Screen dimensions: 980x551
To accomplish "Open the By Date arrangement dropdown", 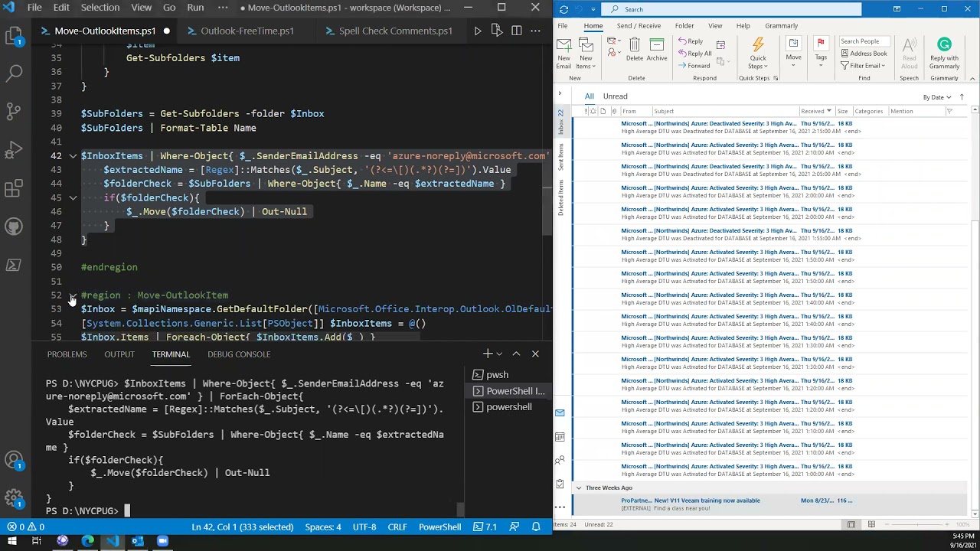I will [937, 97].
